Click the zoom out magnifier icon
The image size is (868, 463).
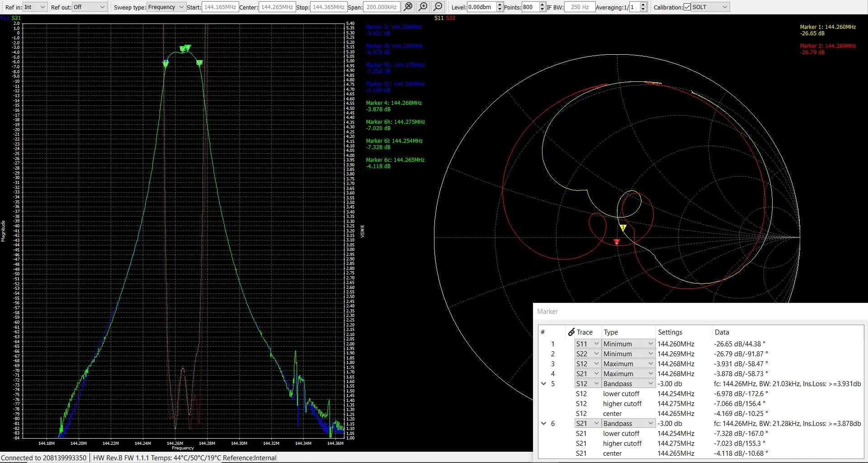[x=438, y=7]
